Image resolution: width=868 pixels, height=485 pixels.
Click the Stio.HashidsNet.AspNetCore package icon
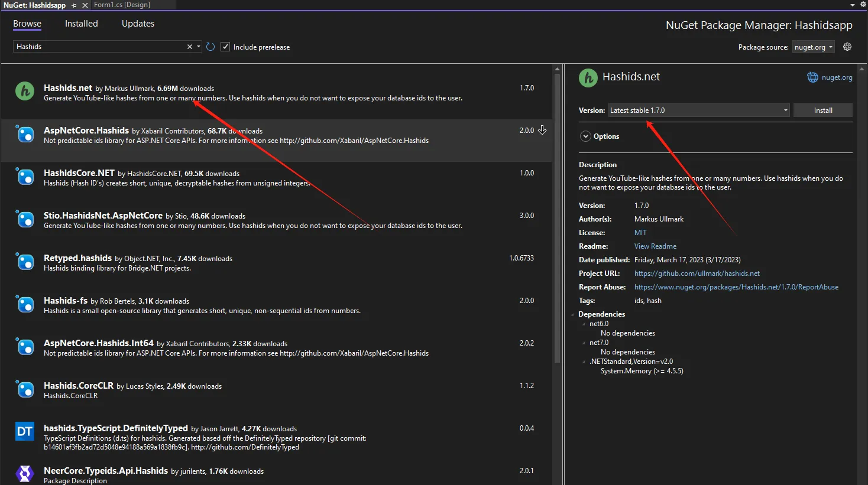coord(25,219)
